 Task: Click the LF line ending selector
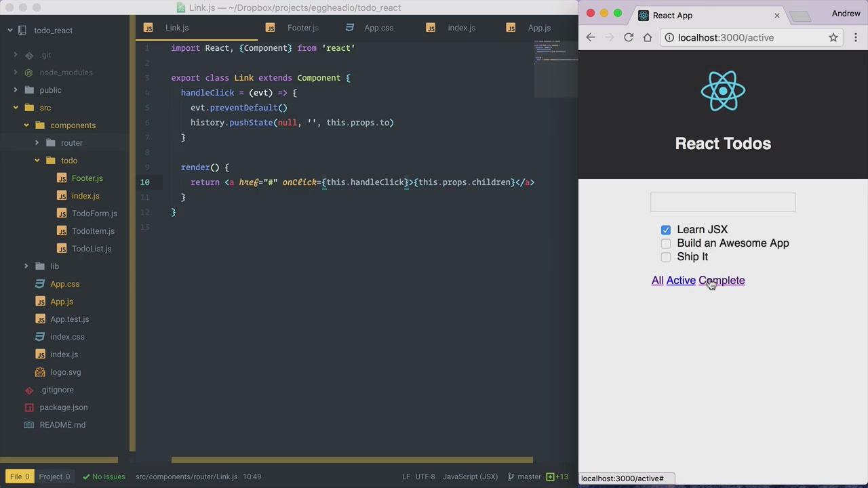point(406,476)
